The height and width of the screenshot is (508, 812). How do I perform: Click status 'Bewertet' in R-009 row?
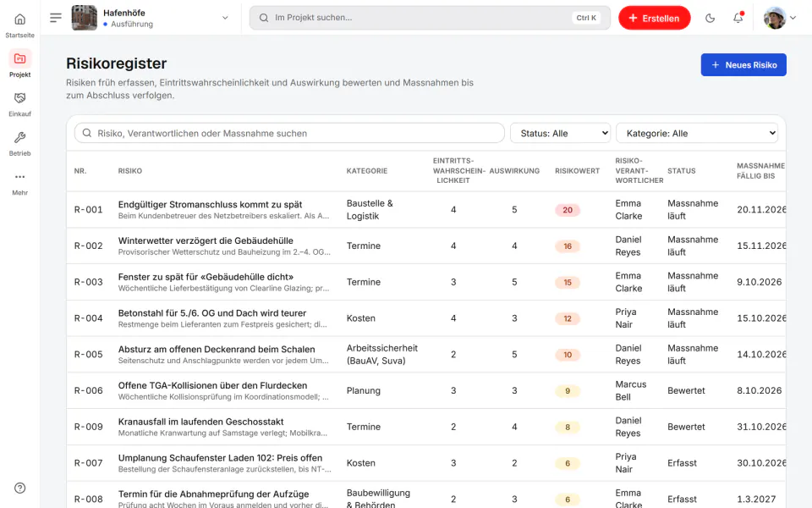point(686,427)
